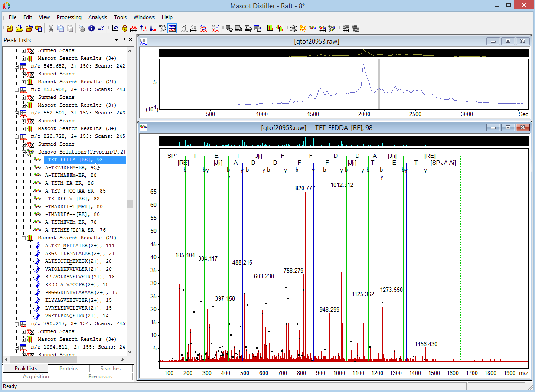Click the new project folder icon
This screenshot has height=392, width=535.
tap(10, 29)
